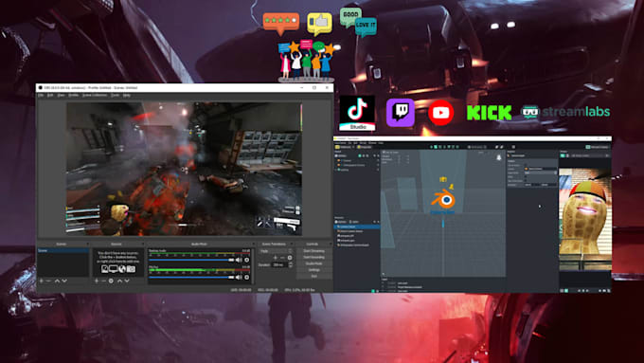The width and height of the screenshot is (644, 363).
Task: Click the Start Recording button
Action: pyautogui.click(x=313, y=258)
